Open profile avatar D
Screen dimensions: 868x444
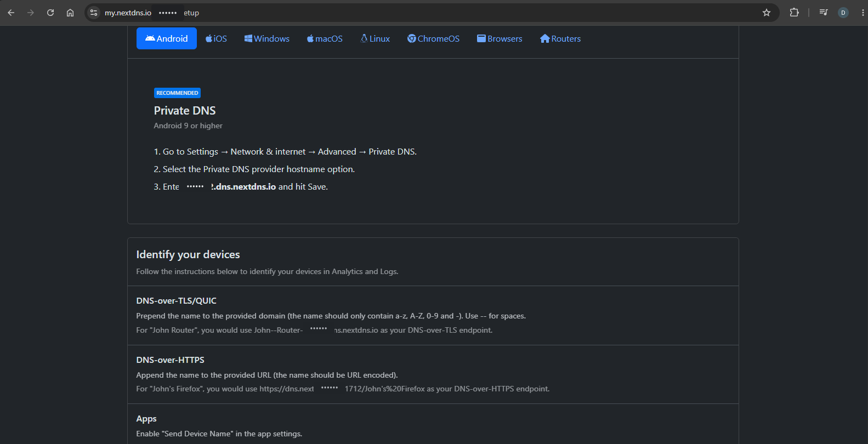click(843, 13)
